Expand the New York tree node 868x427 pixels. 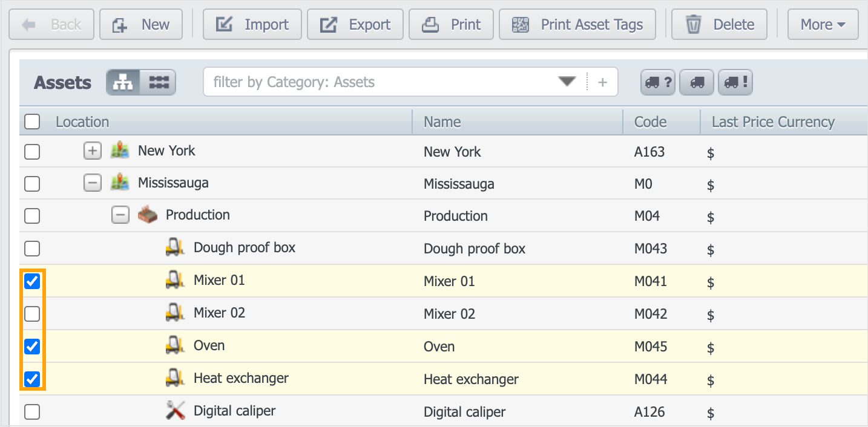pos(92,151)
